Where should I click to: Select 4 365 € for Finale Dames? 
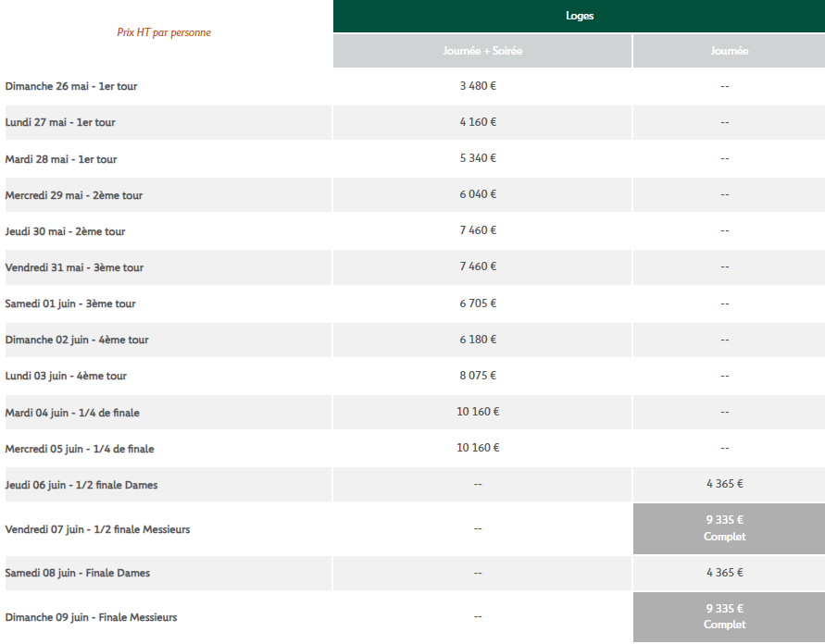tap(724, 573)
